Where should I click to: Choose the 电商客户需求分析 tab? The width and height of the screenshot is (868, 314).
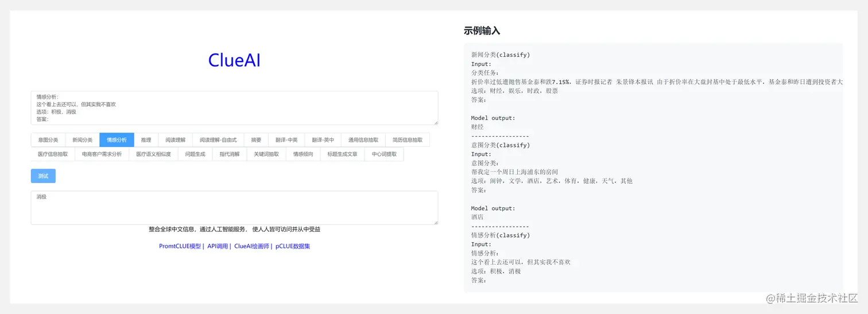pos(102,154)
